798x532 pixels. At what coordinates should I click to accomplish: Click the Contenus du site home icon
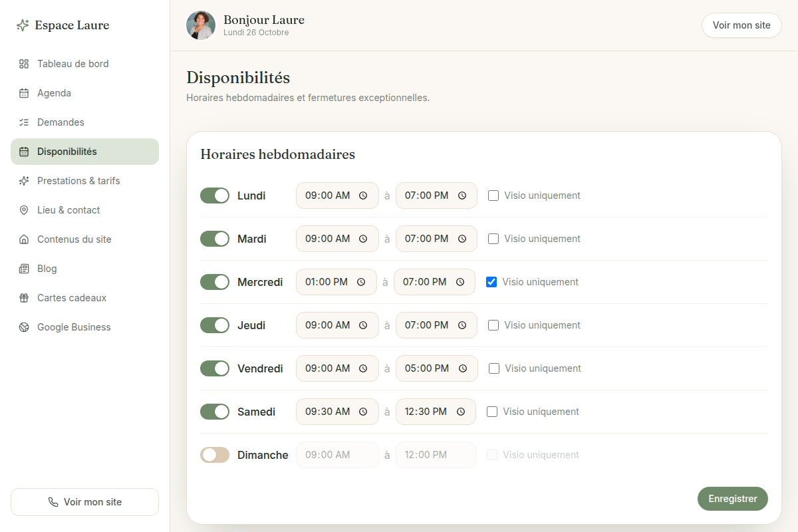click(x=24, y=239)
